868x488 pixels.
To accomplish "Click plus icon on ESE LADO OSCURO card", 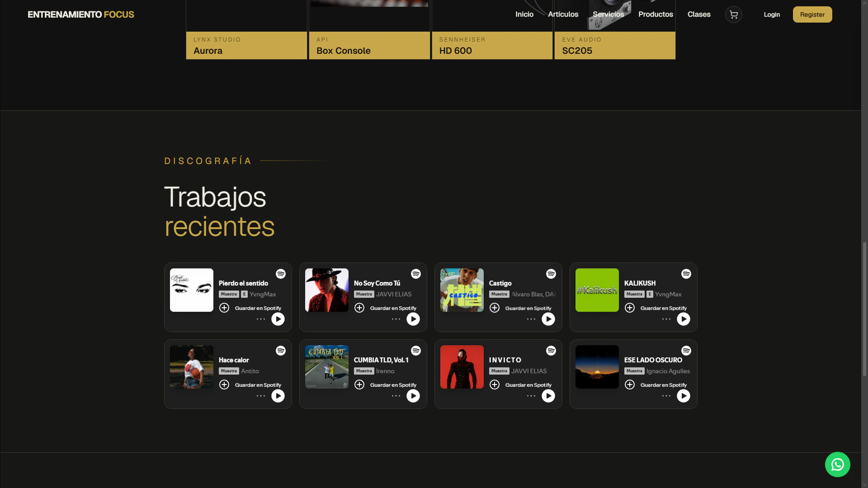I will coord(630,385).
